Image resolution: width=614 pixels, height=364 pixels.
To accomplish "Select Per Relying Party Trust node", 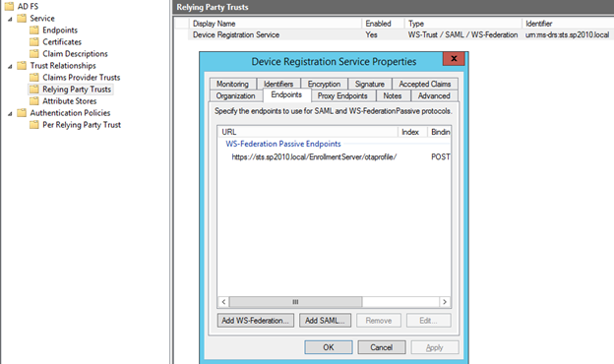I will [x=82, y=125].
